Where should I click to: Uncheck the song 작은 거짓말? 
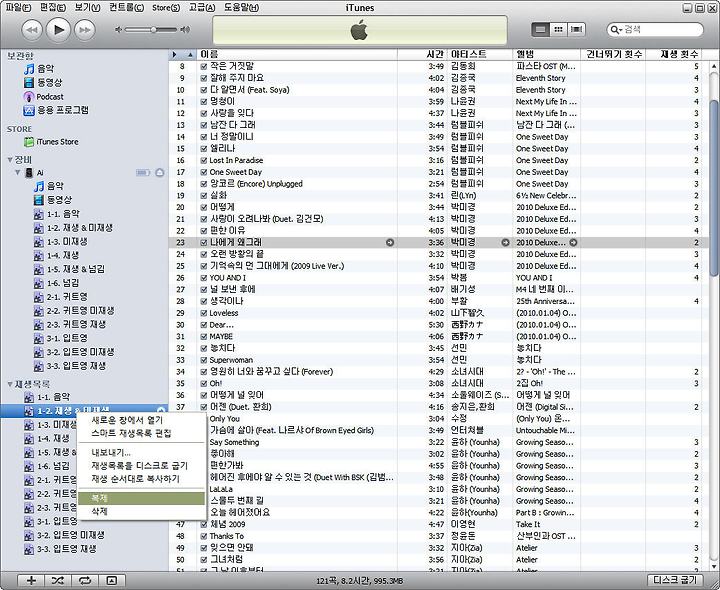(204, 66)
